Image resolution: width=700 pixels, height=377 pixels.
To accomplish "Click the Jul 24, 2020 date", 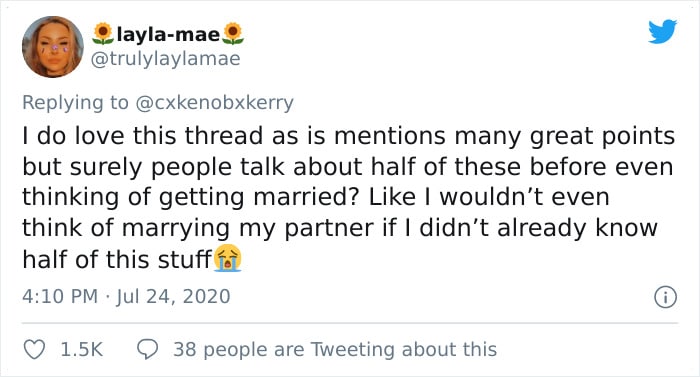I will [173, 297].
